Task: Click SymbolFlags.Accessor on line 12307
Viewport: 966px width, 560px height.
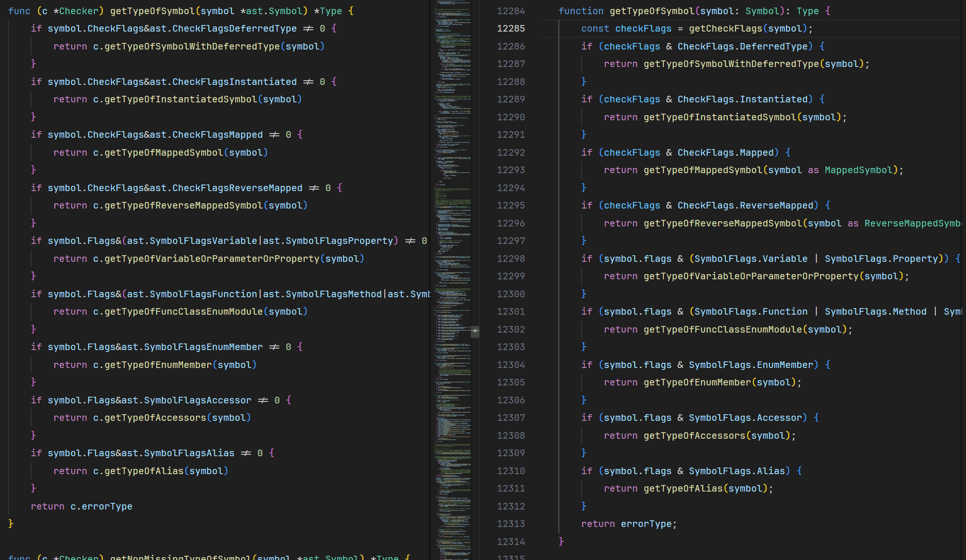Action: (746, 418)
